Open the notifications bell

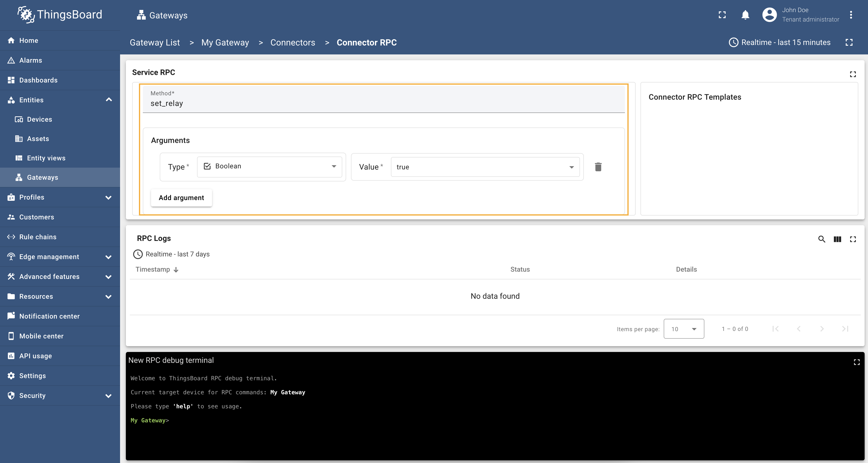point(745,15)
